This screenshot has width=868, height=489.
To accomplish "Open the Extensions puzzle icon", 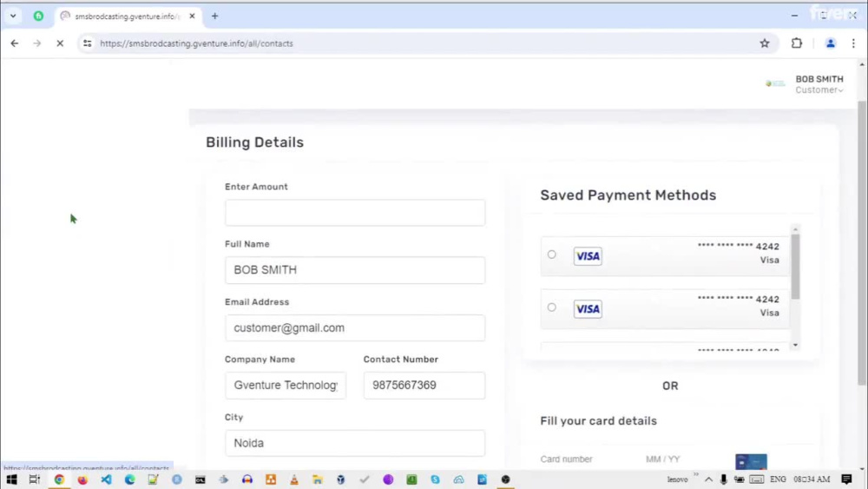I will click(797, 43).
